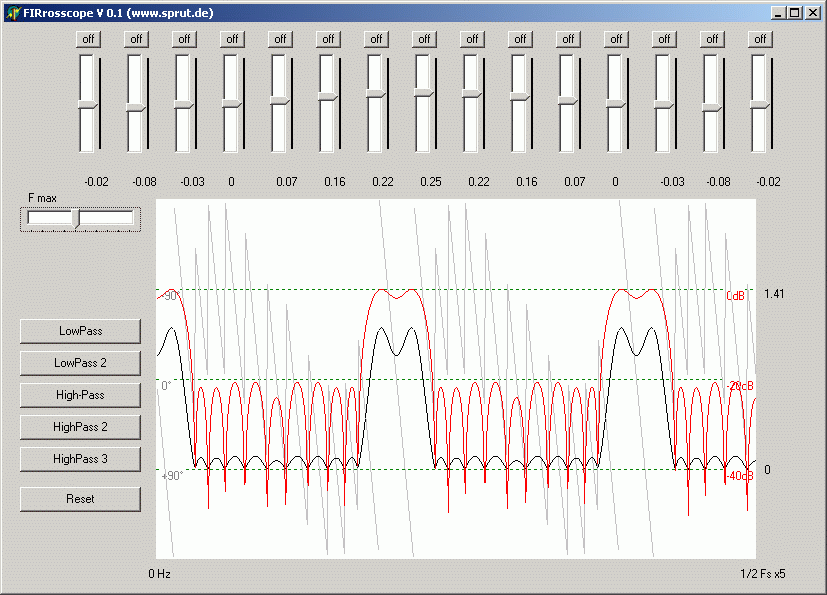Minimize the FIRrosscope window
The image size is (827, 595).
point(778,13)
